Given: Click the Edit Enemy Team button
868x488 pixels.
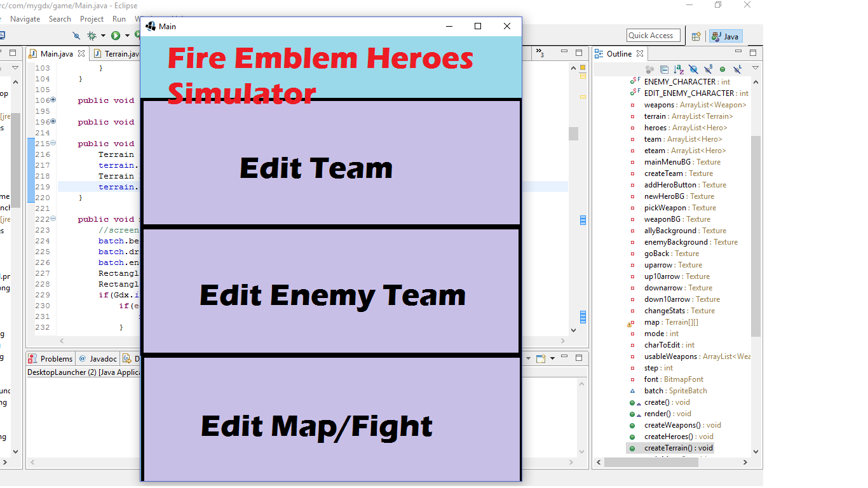Looking at the screenshot, I should 331,291.
